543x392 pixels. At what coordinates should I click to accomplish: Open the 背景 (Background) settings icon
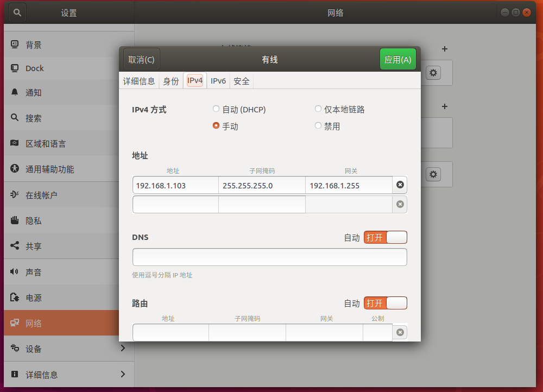point(15,45)
